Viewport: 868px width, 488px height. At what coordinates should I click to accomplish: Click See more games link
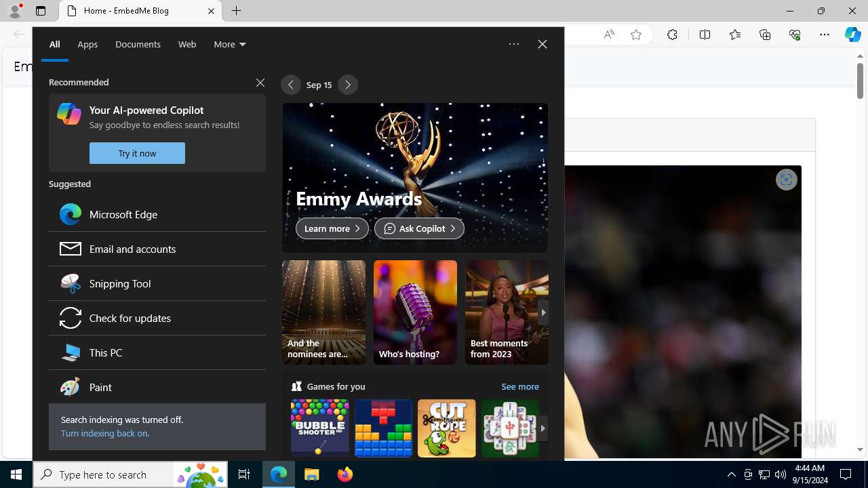coord(520,386)
